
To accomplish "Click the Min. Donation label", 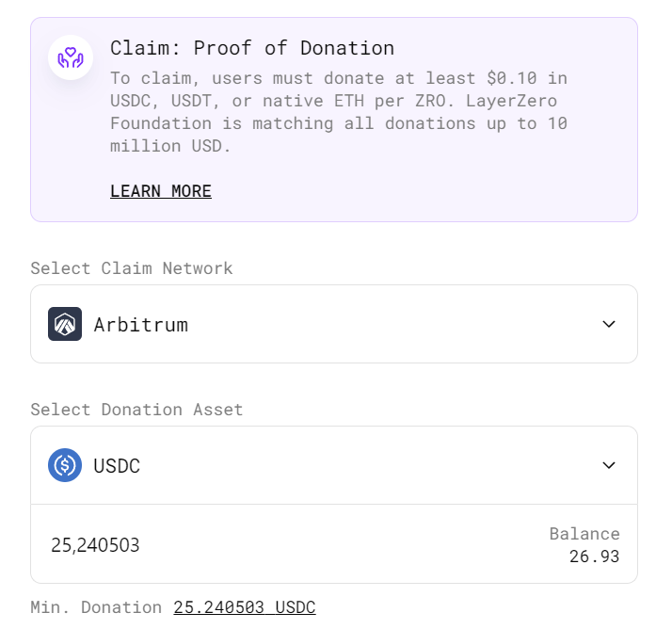I will tap(96, 607).
